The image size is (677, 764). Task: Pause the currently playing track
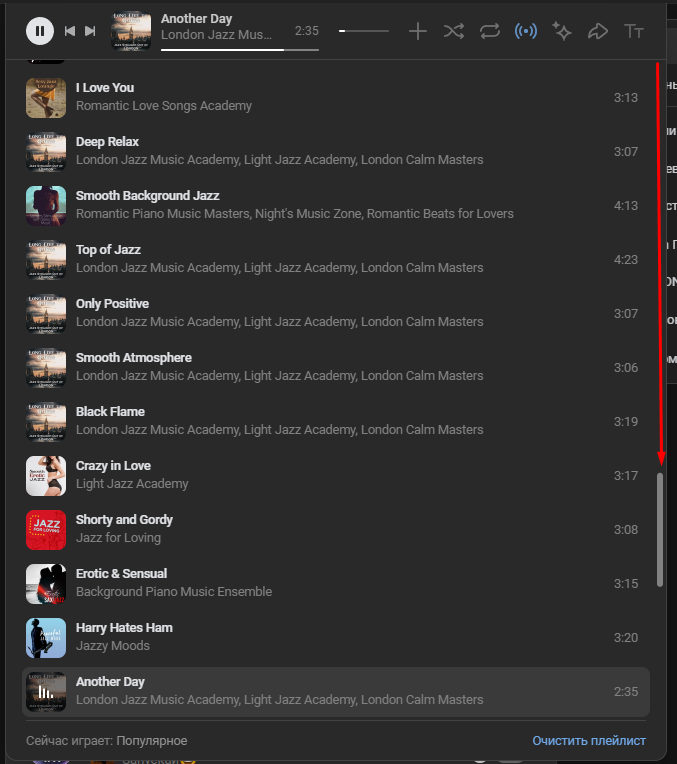(40, 31)
